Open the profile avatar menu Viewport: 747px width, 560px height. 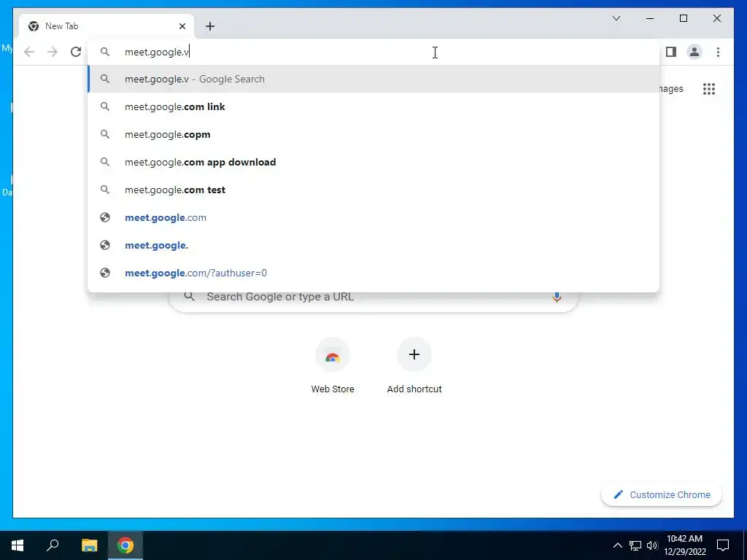(694, 52)
